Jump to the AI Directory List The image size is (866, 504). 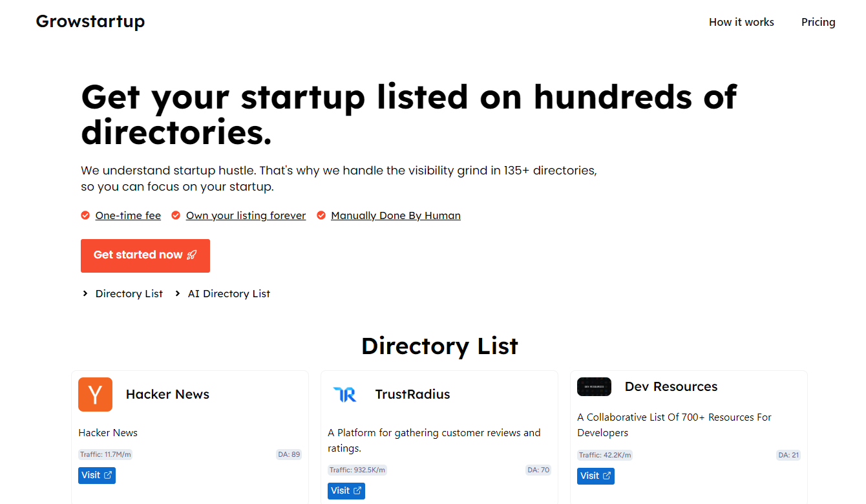229,293
